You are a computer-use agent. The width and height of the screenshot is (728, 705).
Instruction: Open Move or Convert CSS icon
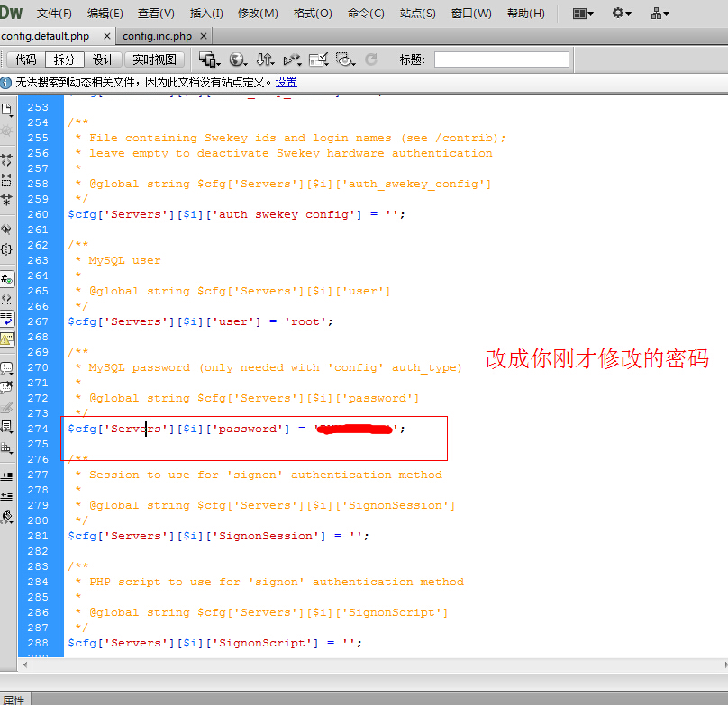(6, 447)
